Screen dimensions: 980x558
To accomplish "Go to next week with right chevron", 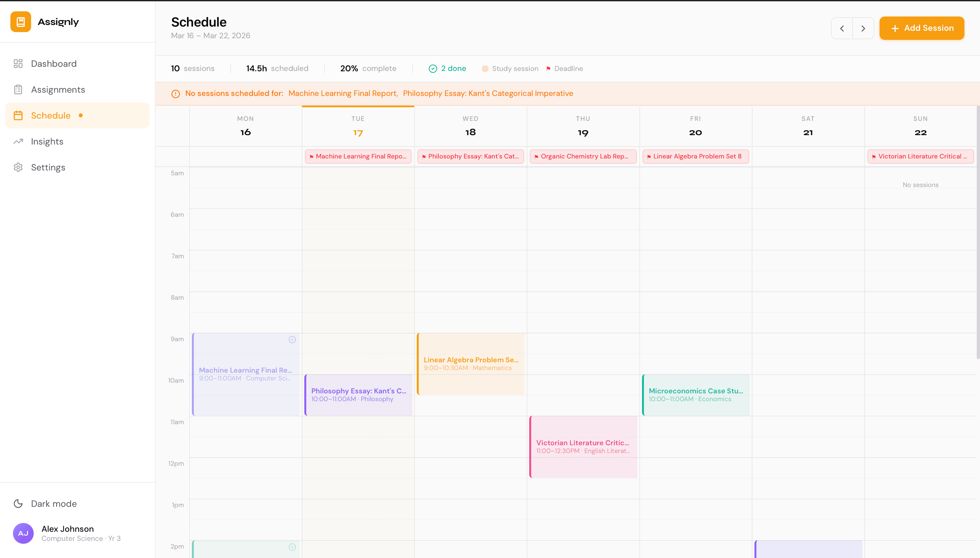I will pyautogui.click(x=863, y=28).
